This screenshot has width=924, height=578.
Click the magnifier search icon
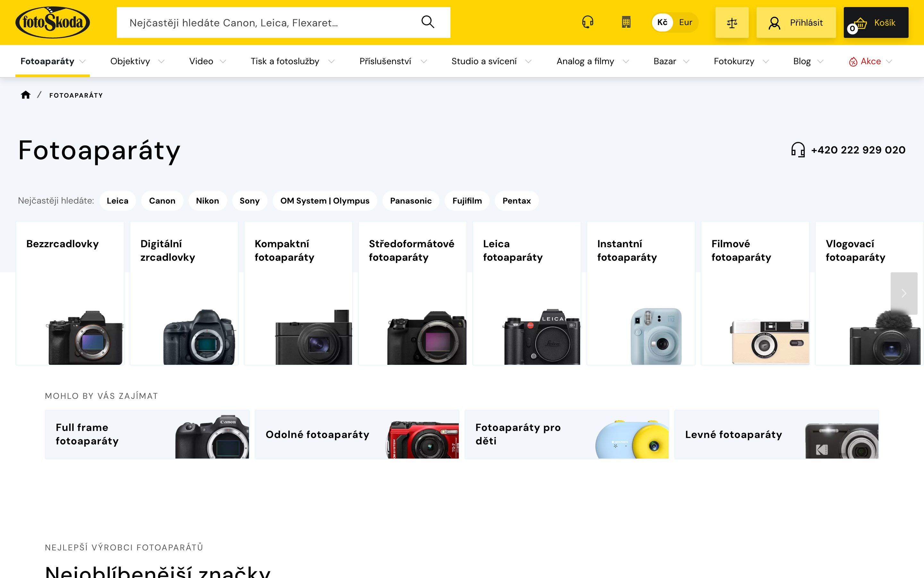pos(428,22)
